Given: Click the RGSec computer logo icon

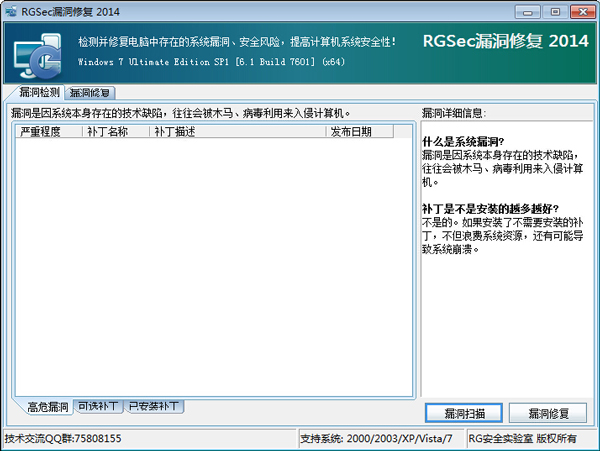Looking at the screenshot, I should pyautogui.click(x=38, y=55).
